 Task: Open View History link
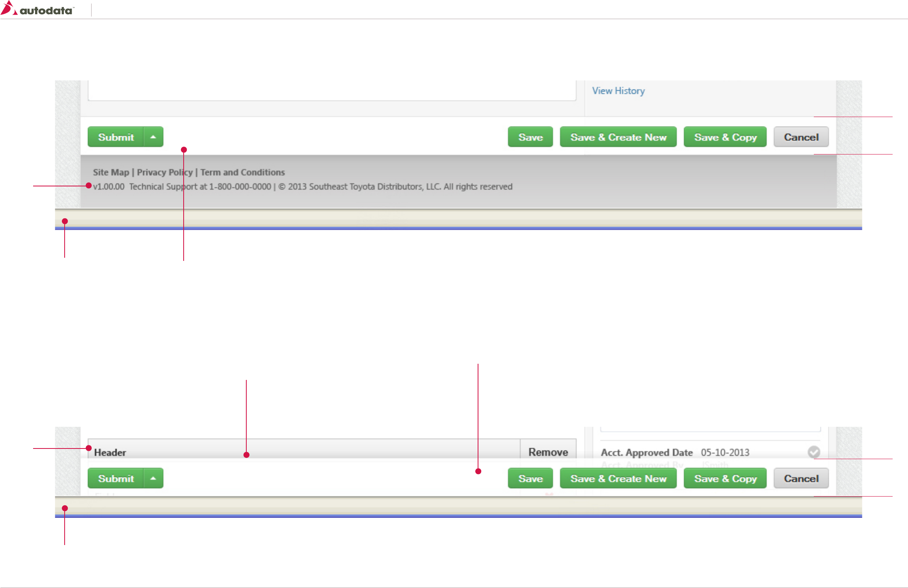[618, 91]
